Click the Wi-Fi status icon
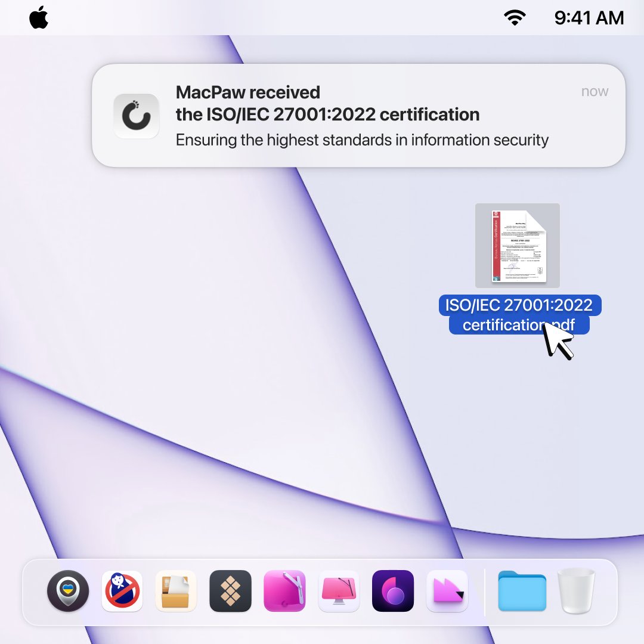This screenshot has height=644, width=644. pyautogui.click(x=515, y=18)
